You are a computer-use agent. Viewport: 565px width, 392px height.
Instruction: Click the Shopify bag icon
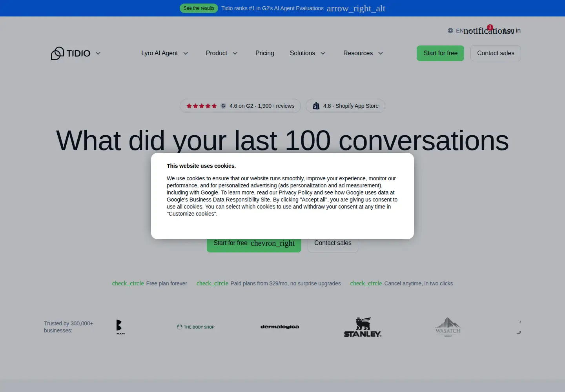pos(316,106)
